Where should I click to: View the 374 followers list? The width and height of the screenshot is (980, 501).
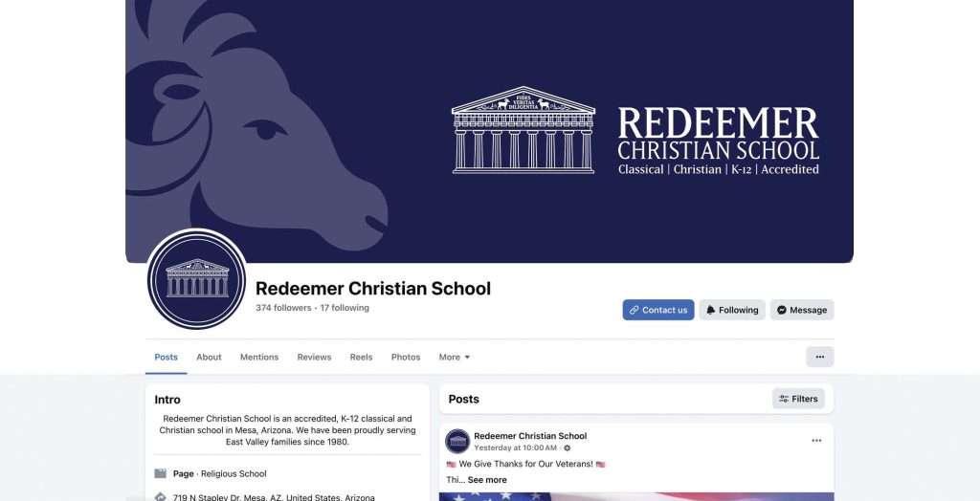[283, 308]
